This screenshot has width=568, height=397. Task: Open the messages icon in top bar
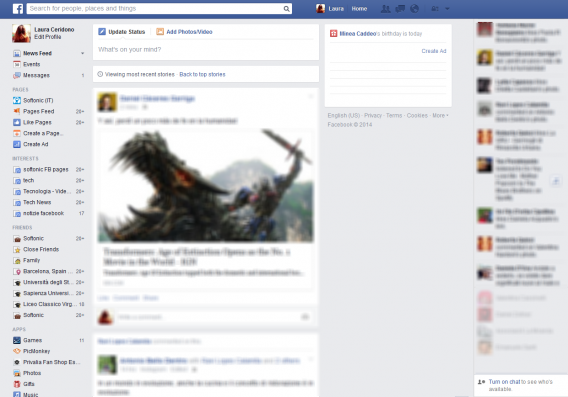(400, 9)
